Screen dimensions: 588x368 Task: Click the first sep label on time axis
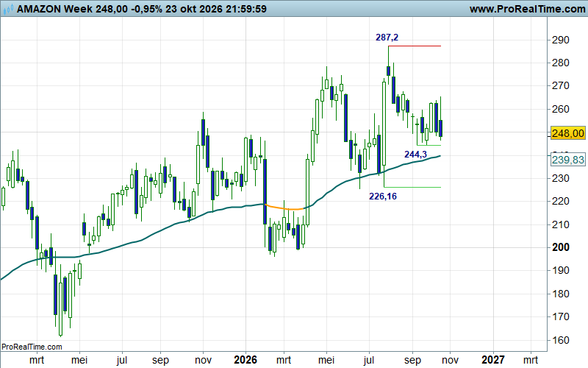coord(160,361)
